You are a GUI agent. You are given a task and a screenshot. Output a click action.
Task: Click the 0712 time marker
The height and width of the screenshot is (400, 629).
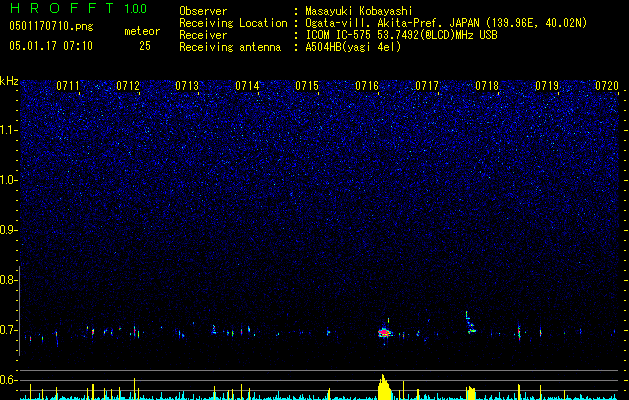[128, 86]
